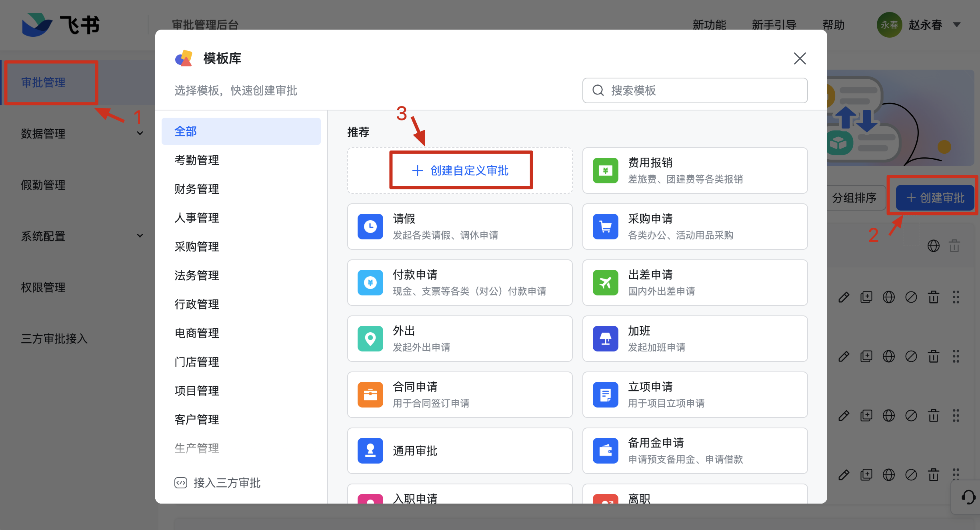Image resolution: width=980 pixels, height=530 pixels.
Task: Click the 出差申请 airplane icon
Action: (605, 283)
